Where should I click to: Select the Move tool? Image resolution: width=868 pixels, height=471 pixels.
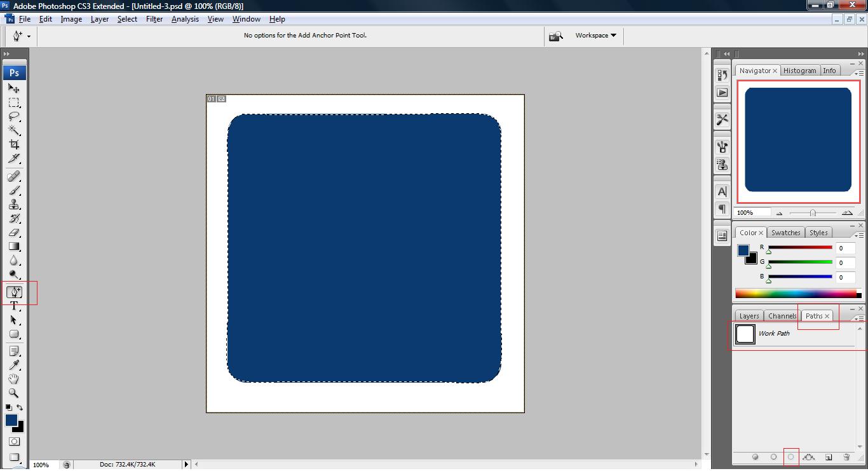pyautogui.click(x=14, y=88)
